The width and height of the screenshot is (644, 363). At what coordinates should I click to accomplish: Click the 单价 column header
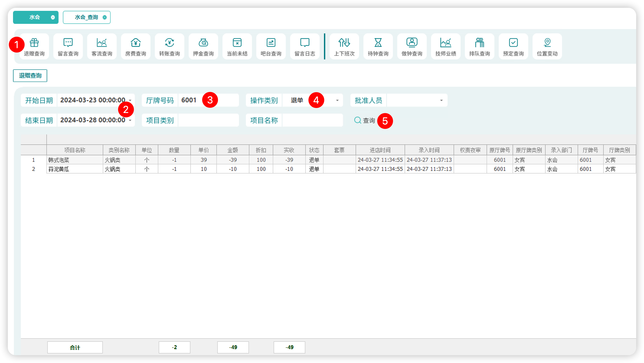[204, 150]
